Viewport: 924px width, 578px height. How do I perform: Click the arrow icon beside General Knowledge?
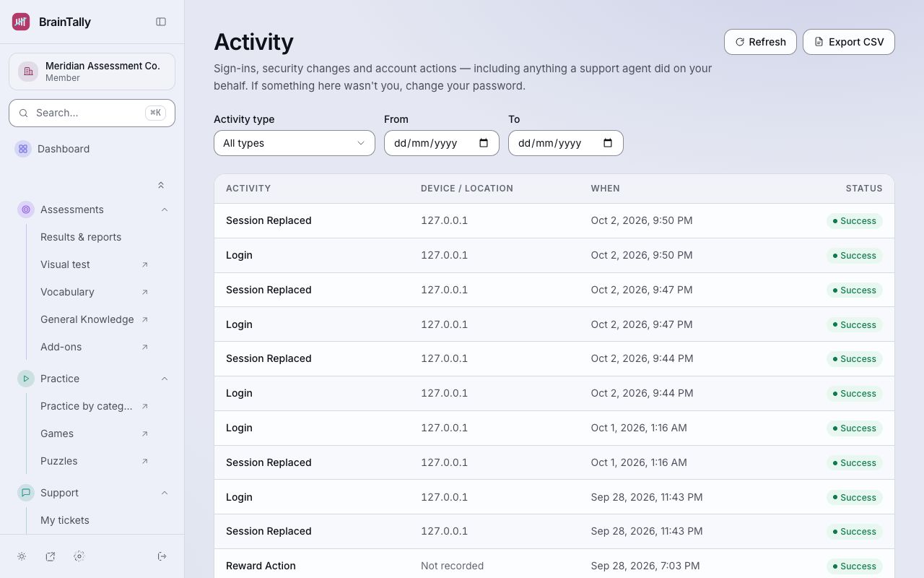pyautogui.click(x=145, y=319)
